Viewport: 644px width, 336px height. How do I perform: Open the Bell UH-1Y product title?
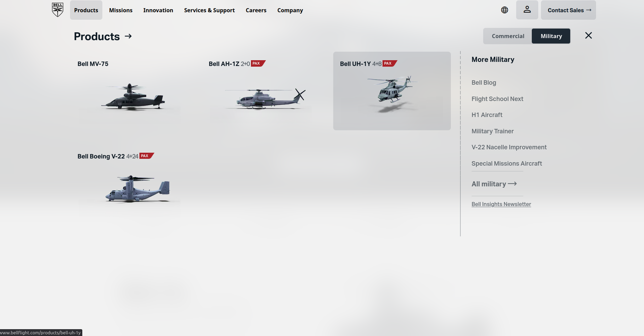point(355,64)
